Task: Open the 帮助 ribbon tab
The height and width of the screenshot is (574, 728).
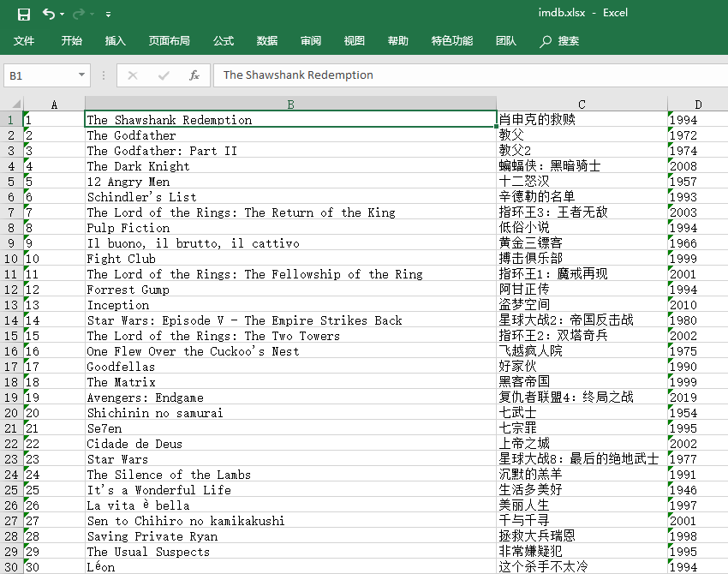Action: coord(397,39)
